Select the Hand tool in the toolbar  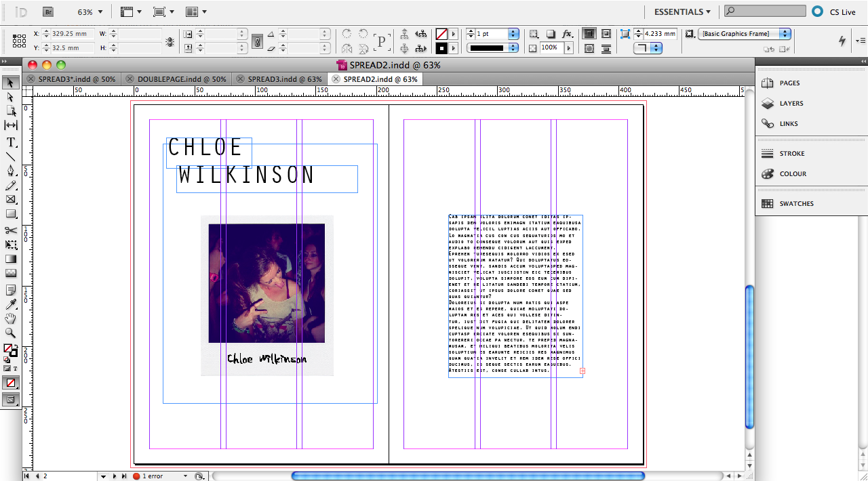(10, 318)
